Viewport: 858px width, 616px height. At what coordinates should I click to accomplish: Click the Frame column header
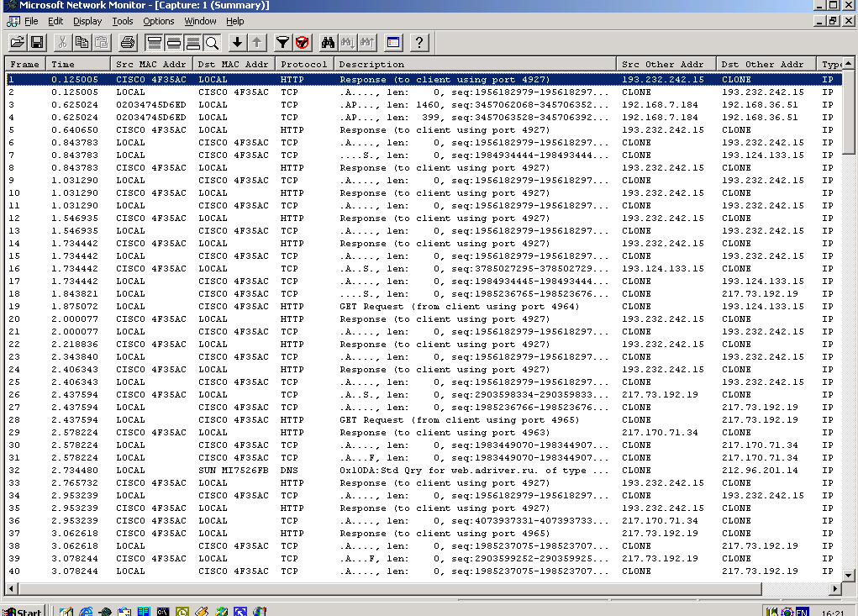click(x=25, y=64)
